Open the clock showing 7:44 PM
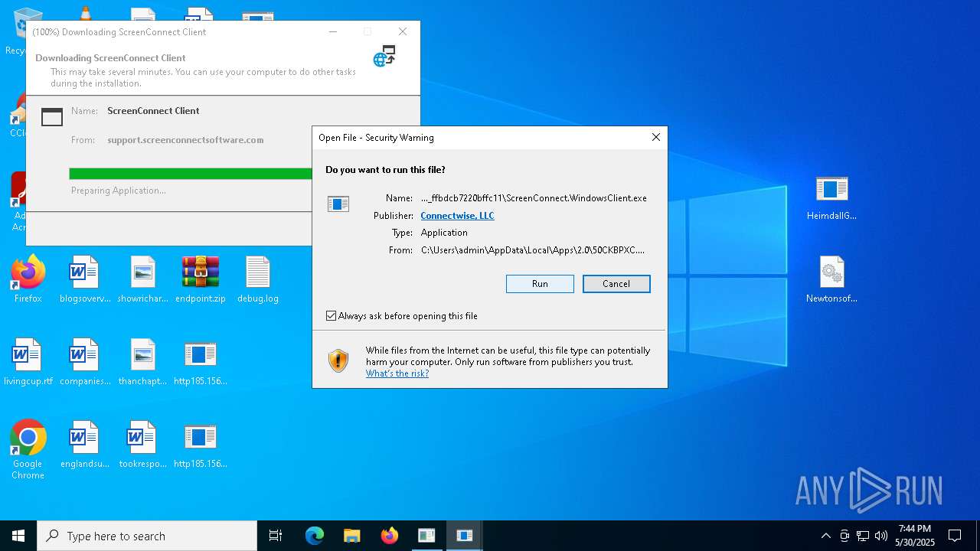This screenshot has height=551, width=980. (915, 536)
